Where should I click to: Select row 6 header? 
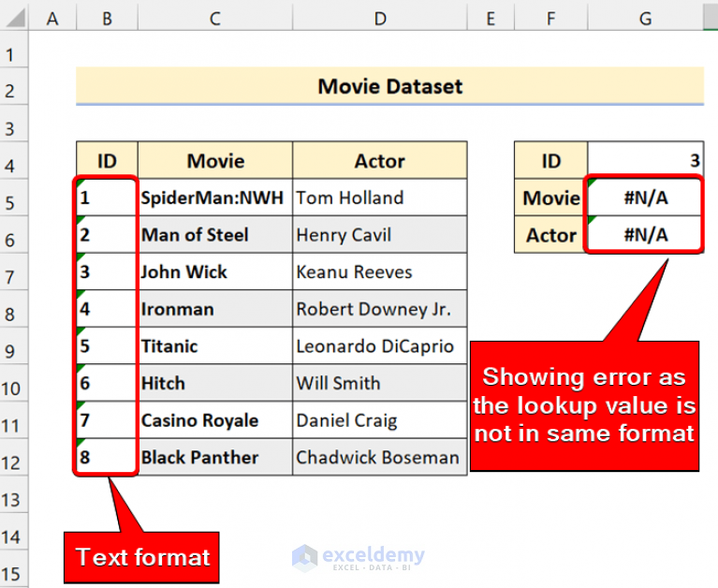tap(14, 234)
